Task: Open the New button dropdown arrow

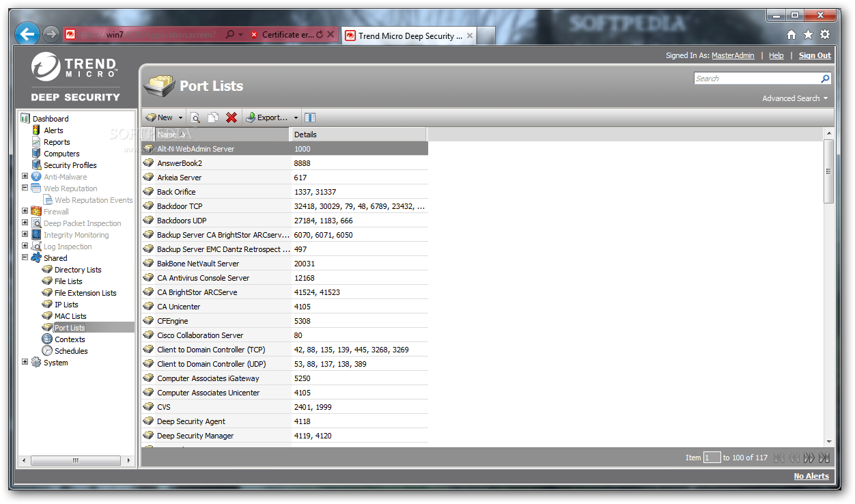Action: [180, 118]
